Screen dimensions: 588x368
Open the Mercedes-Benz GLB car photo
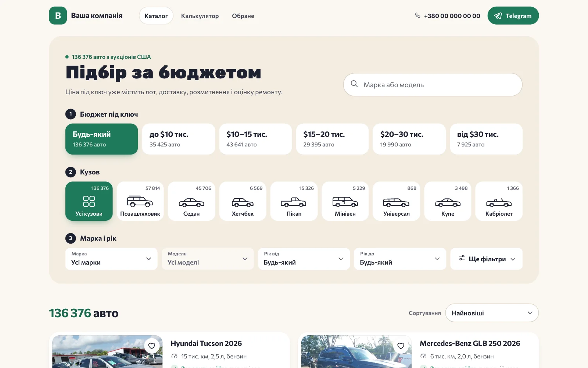point(356,351)
